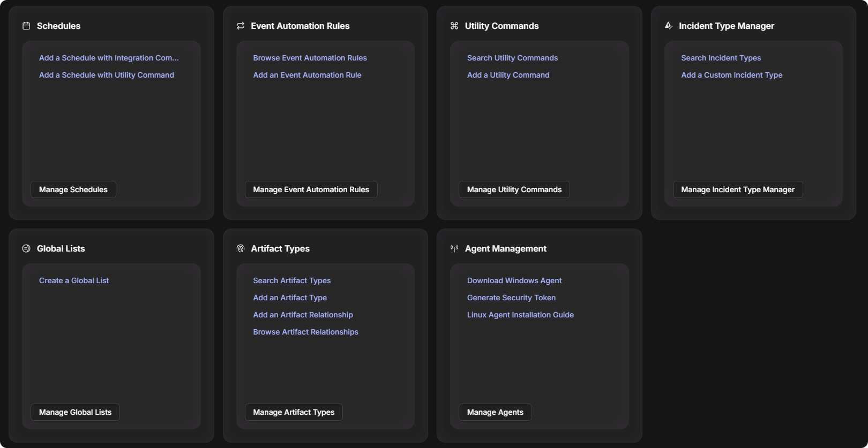This screenshot has height=448, width=868.
Task: Click the Manage Artifact Types button
Action: tap(294, 412)
